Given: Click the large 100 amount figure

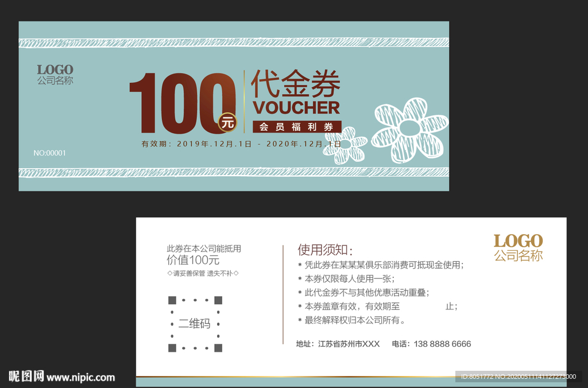Looking at the screenshot, I should pyautogui.click(x=182, y=103).
